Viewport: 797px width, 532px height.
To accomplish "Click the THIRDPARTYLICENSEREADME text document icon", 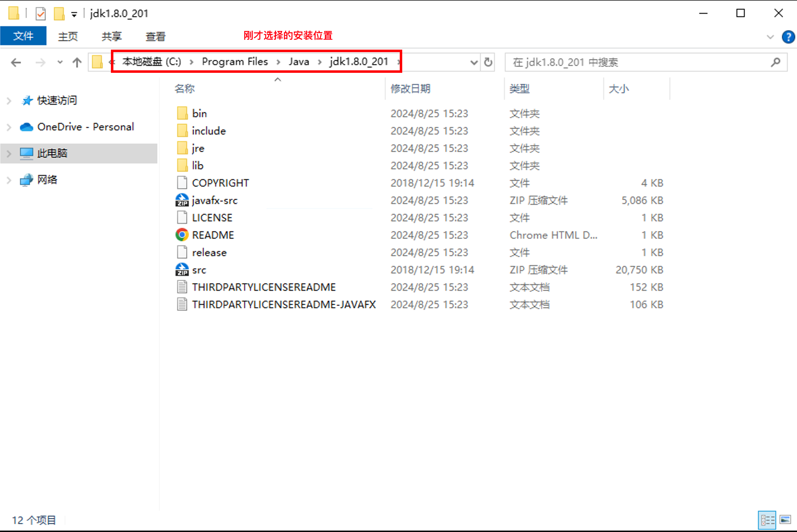I will 182,287.
